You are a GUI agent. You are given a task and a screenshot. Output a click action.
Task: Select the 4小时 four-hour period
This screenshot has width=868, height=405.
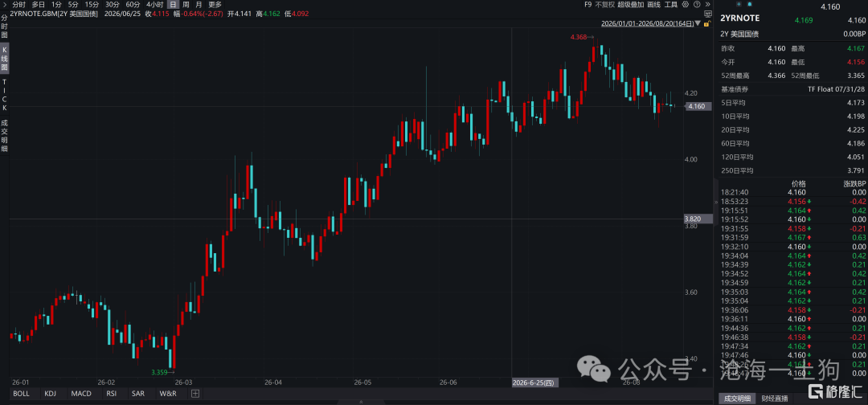click(154, 5)
